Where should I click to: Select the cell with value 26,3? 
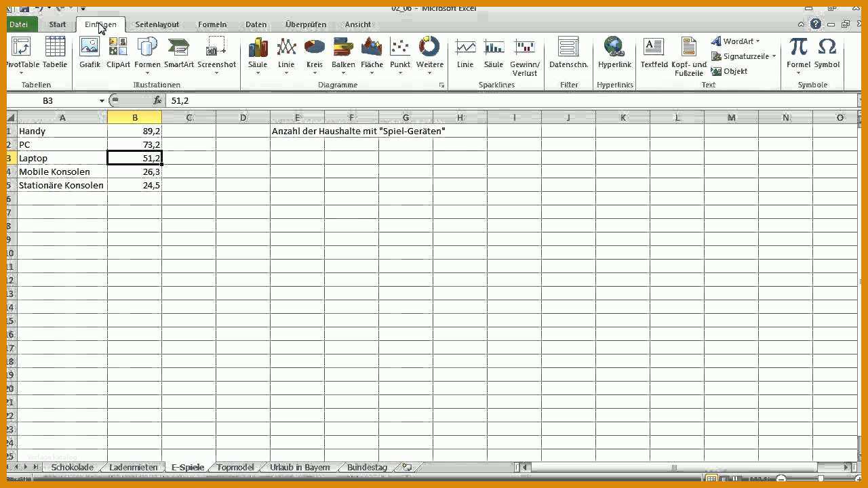coord(135,171)
